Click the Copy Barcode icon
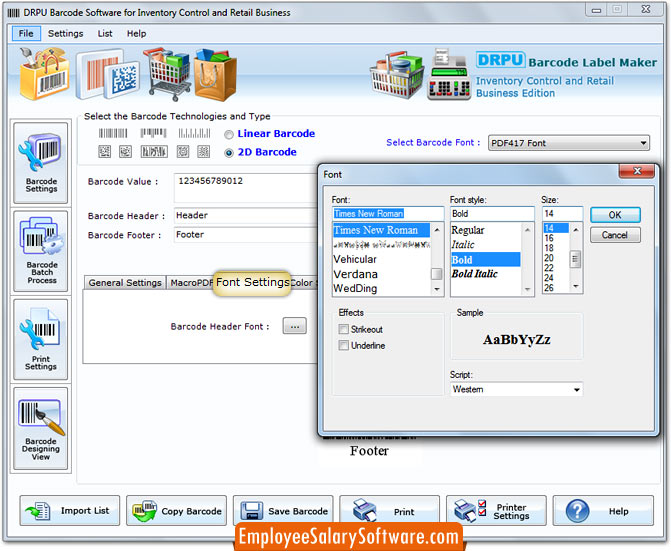Viewport: 671px width, 551px height. 144,511
